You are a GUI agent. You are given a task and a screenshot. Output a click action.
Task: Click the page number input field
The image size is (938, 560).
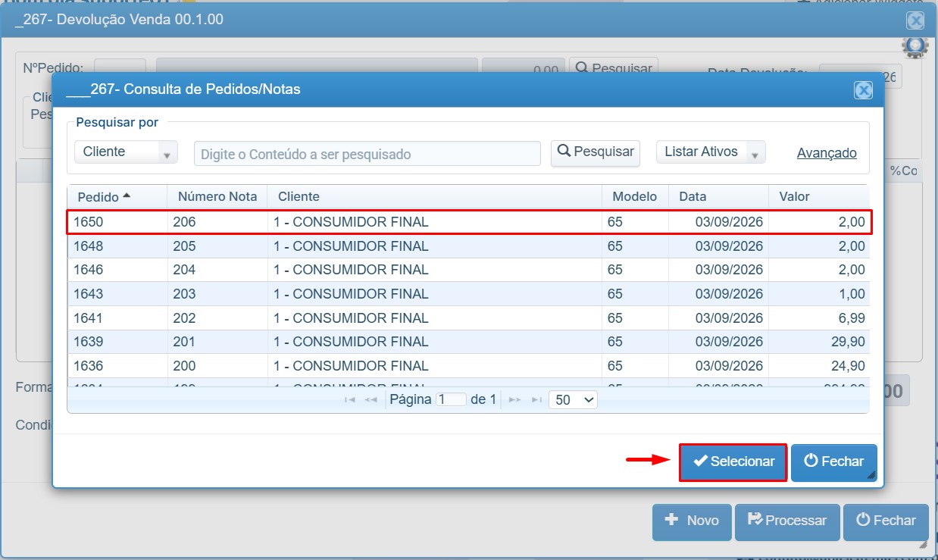click(451, 399)
